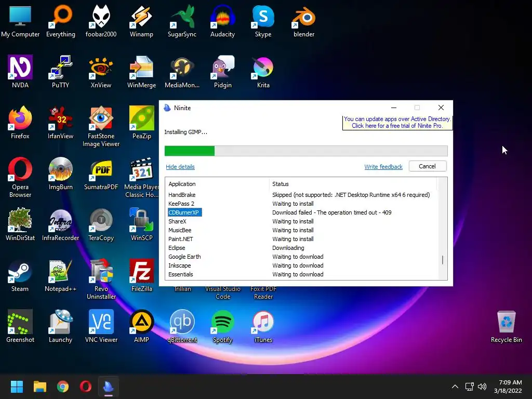
Task: Select the Eclipse row showing Downloading
Action: (x=302, y=248)
